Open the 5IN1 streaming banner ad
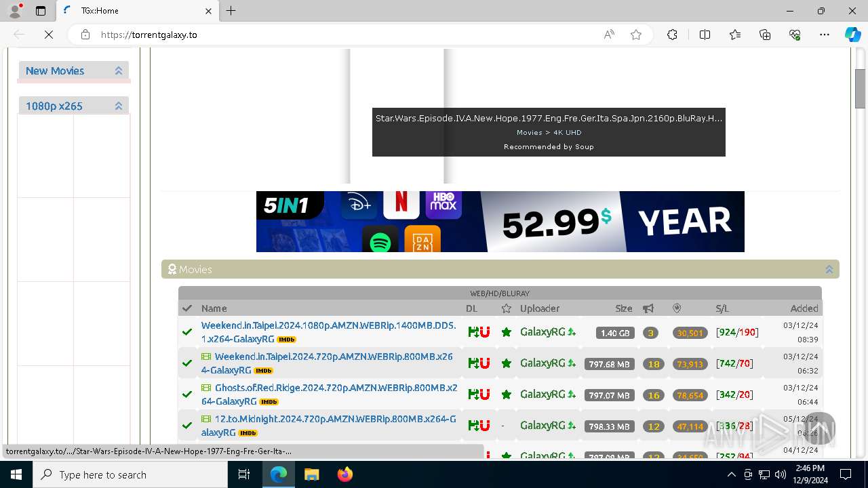Screen dimensions: 868x488 tap(500, 222)
